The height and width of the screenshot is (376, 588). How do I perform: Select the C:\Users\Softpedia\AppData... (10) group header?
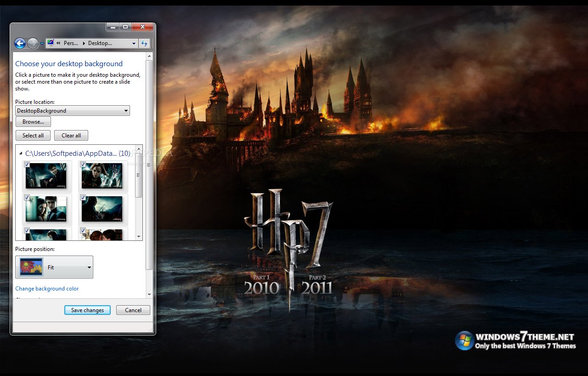click(x=78, y=154)
